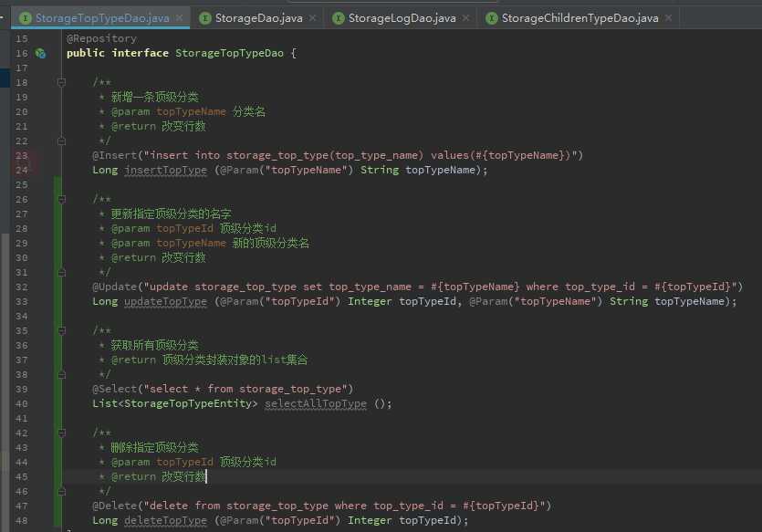Click the deleteTopType method name
Image resolution: width=762 pixels, height=532 pixels.
point(165,520)
